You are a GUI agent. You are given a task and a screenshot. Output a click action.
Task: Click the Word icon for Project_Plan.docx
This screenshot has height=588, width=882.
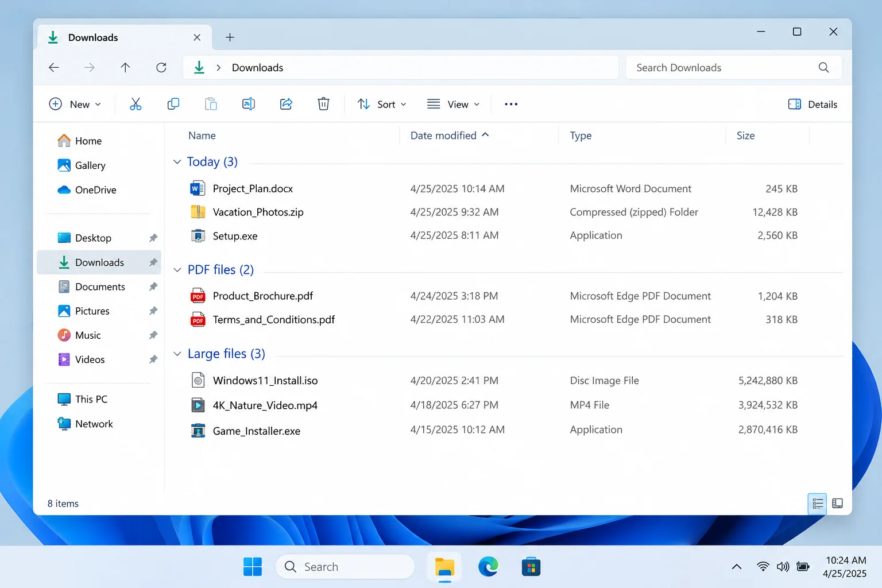pos(198,188)
